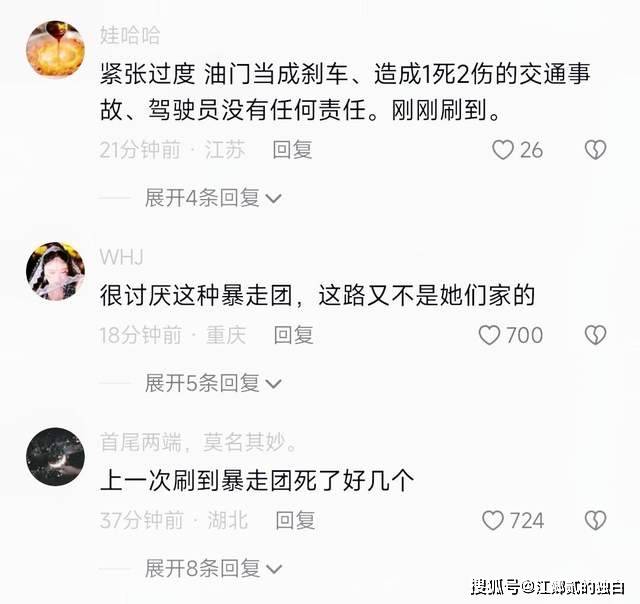Reply to 娃哈哈's comment via 回复
Image resolution: width=640 pixels, height=604 pixels.
[x=293, y=150]
